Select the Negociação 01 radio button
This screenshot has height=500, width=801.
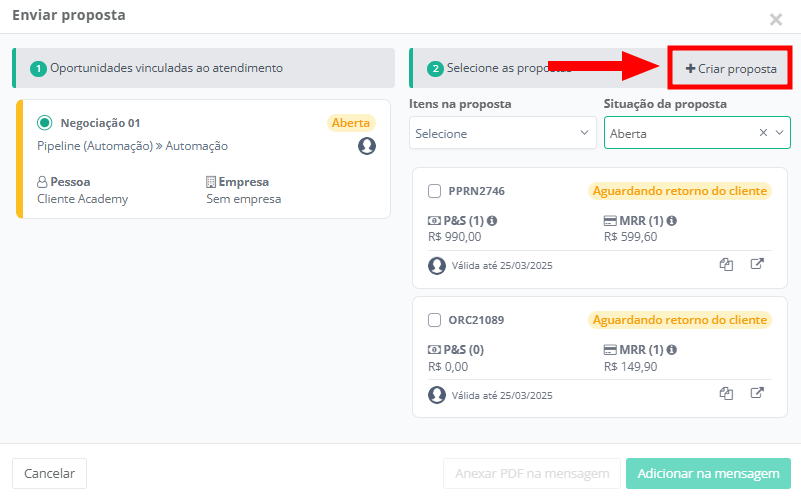tap(44, 123)
